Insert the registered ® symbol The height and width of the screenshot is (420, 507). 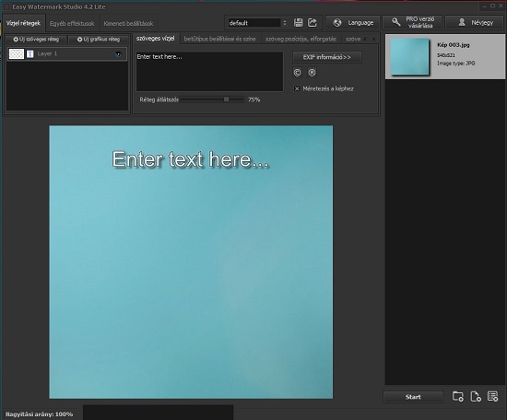coord(312,73)
